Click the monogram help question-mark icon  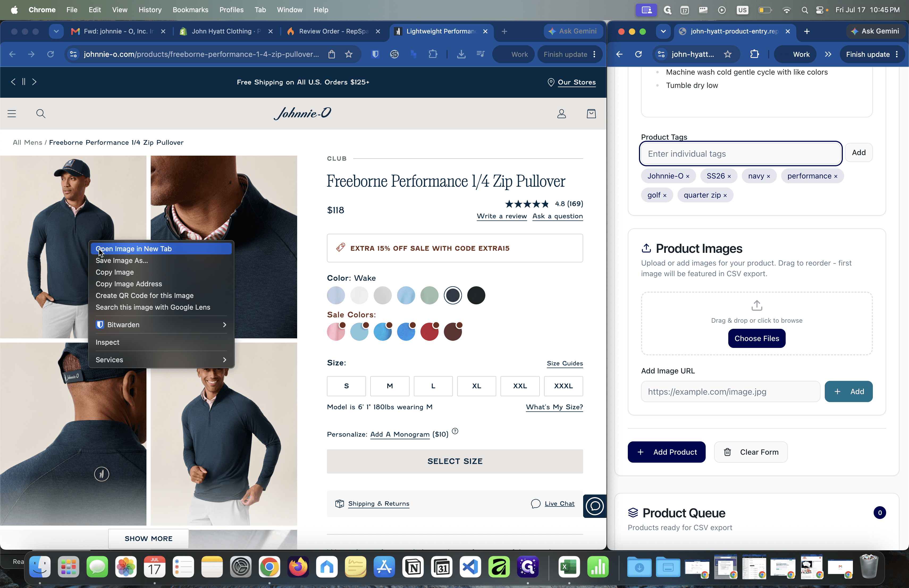(x=454, y=431)
